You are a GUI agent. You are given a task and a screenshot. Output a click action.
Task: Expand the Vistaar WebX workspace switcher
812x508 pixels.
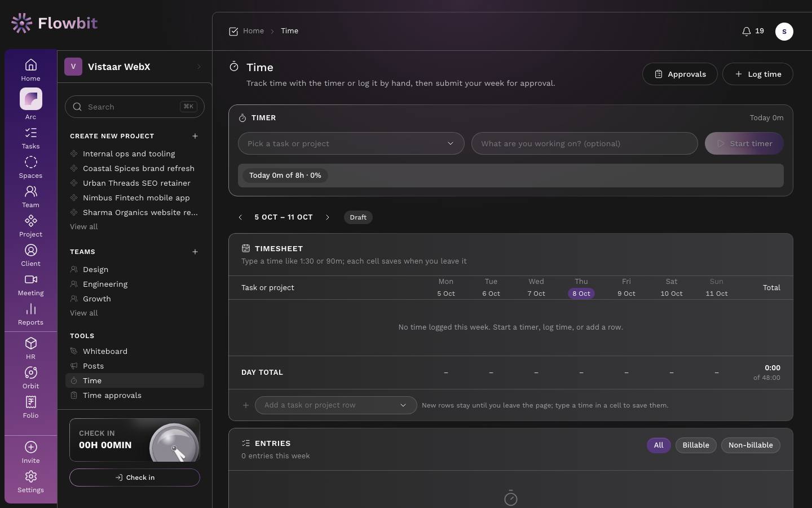(x=135, y=67)
